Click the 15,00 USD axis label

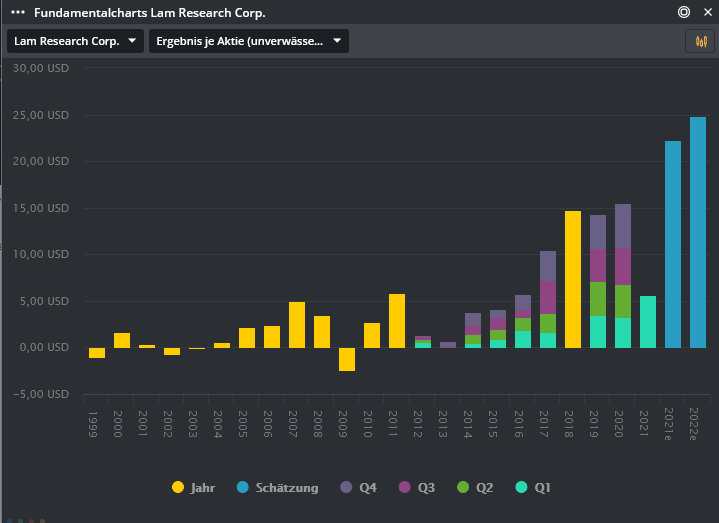[41, 208]
